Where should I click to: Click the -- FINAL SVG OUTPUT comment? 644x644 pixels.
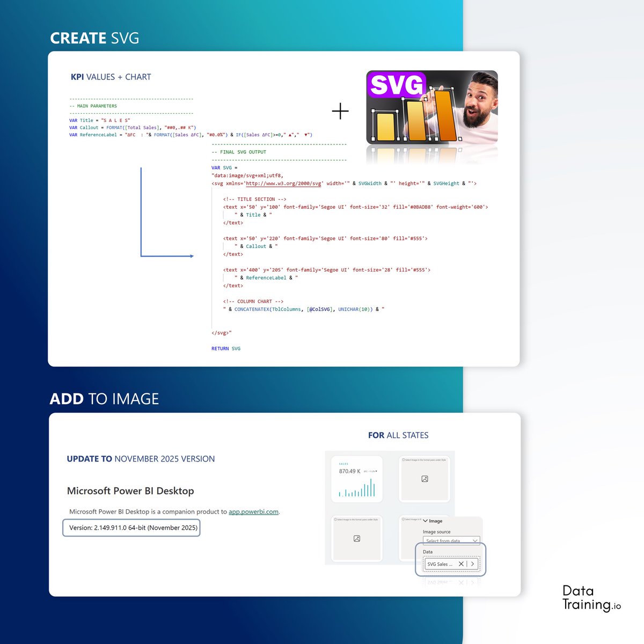click(239, 152)
